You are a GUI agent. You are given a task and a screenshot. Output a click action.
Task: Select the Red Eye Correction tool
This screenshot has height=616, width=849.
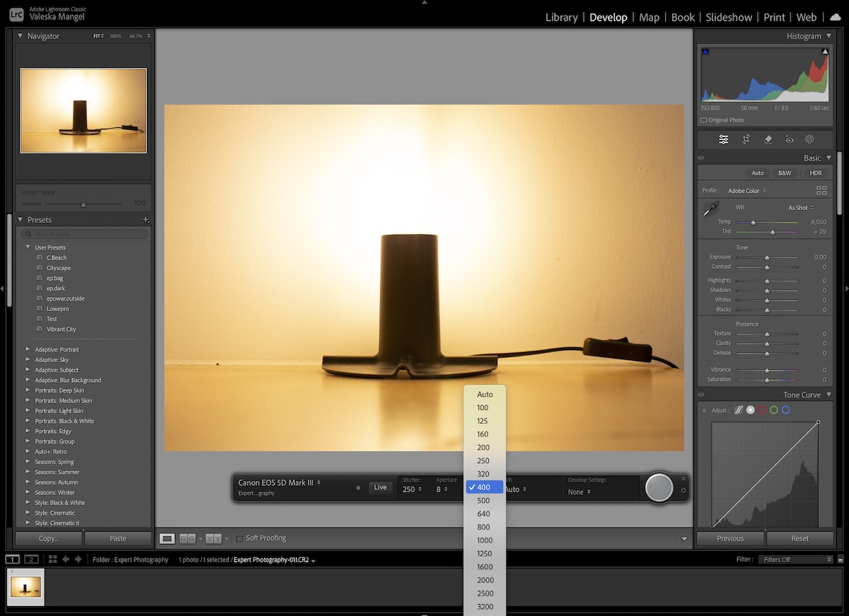(790, 139)
